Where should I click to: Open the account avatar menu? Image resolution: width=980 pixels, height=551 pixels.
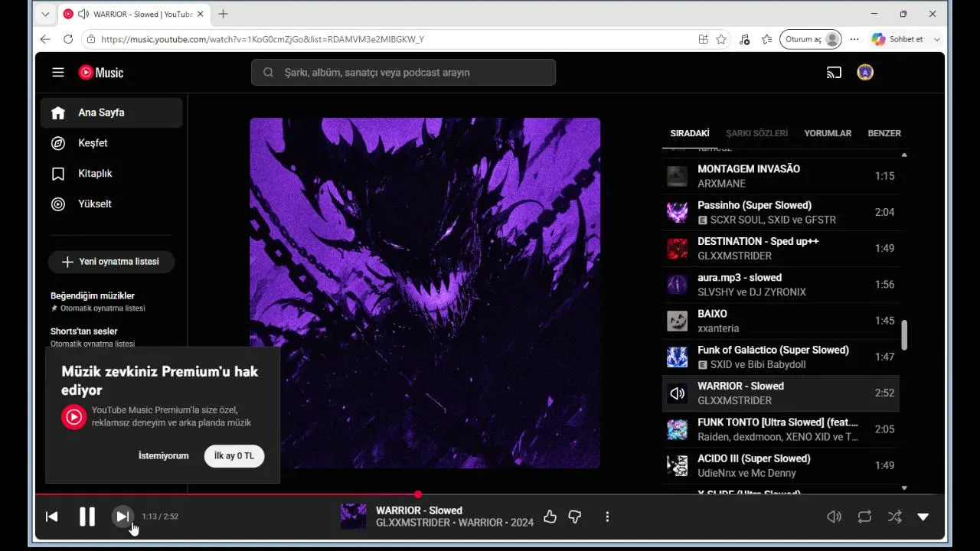[x=865, y=73]
